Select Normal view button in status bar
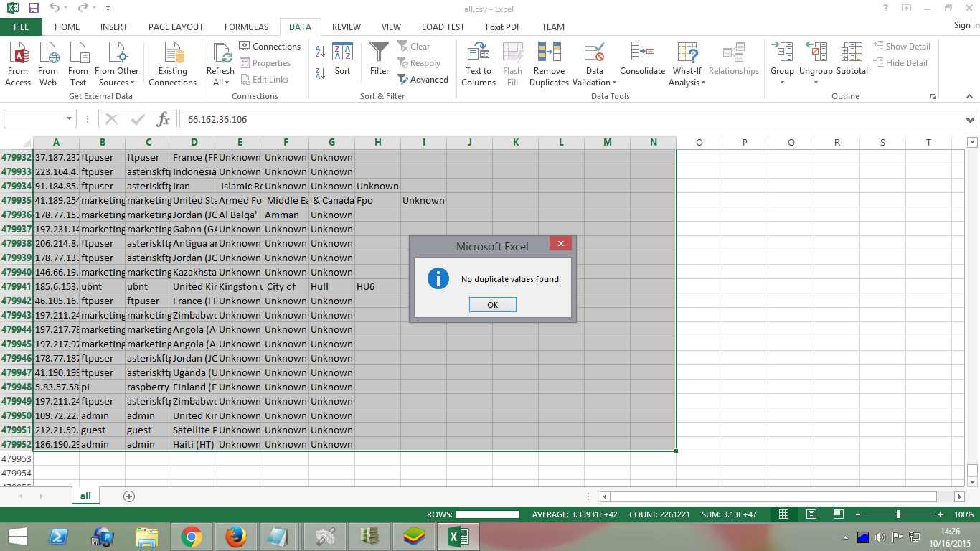Viewport: 980px width, 551px height. click(x=784, y=514)
